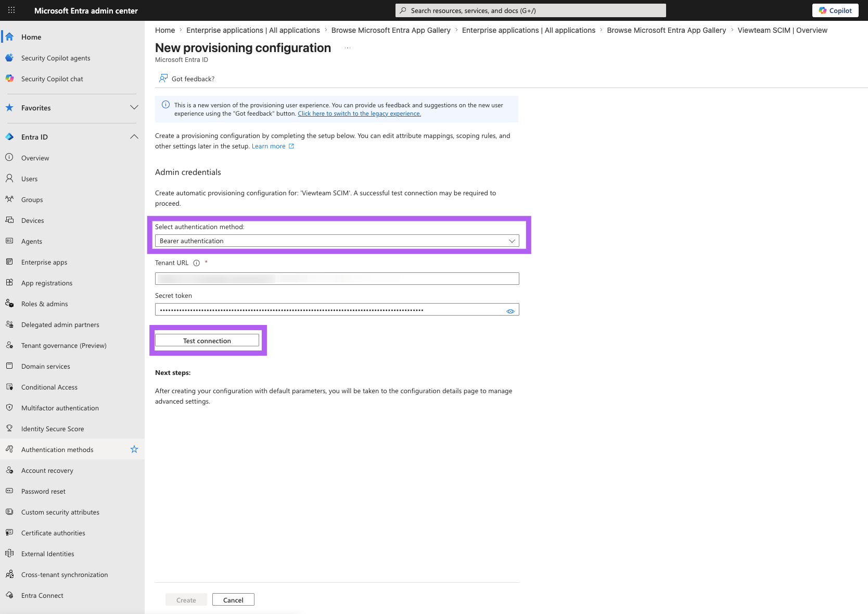Click the Password reset icon
The image size is (868, 614).
9,491
